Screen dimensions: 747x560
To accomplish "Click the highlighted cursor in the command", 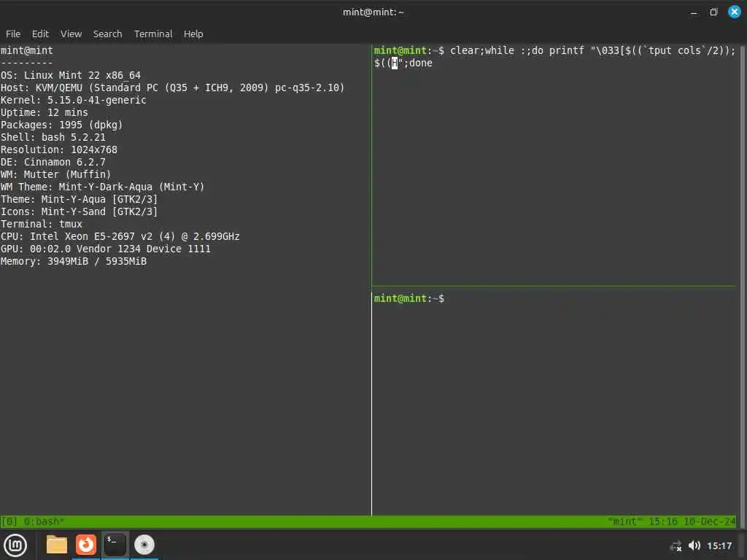I will [395, 63].
